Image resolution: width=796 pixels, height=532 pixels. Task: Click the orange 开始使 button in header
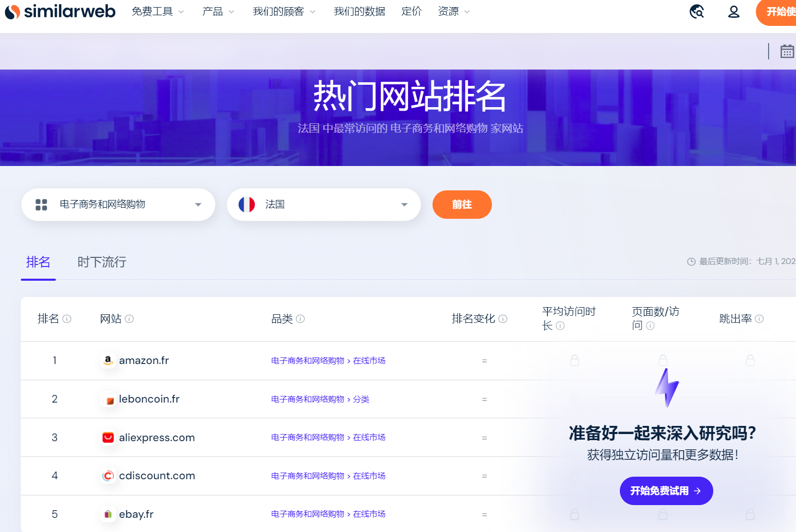[x=776, y=12]
